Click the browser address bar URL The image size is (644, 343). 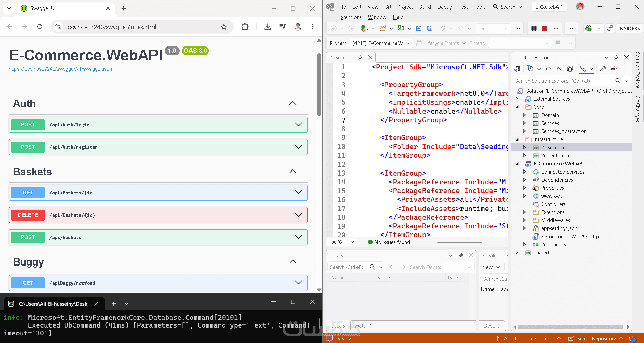coord(111,27)
